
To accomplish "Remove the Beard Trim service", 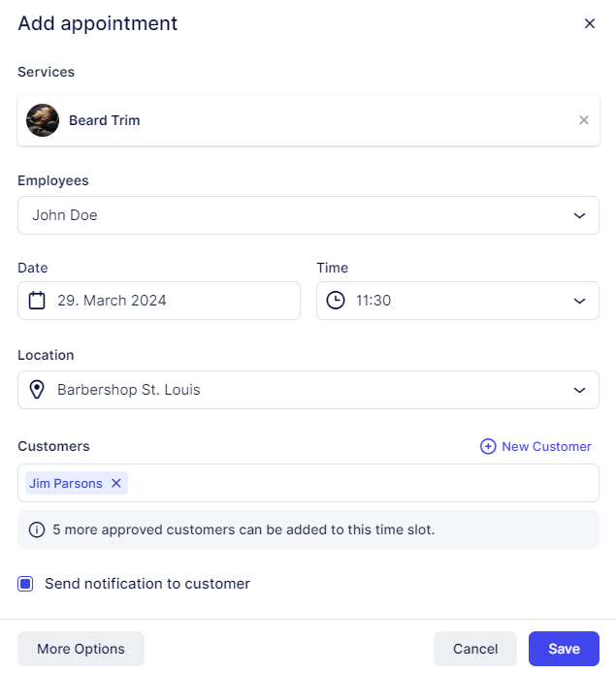I will tap(584, 120).
